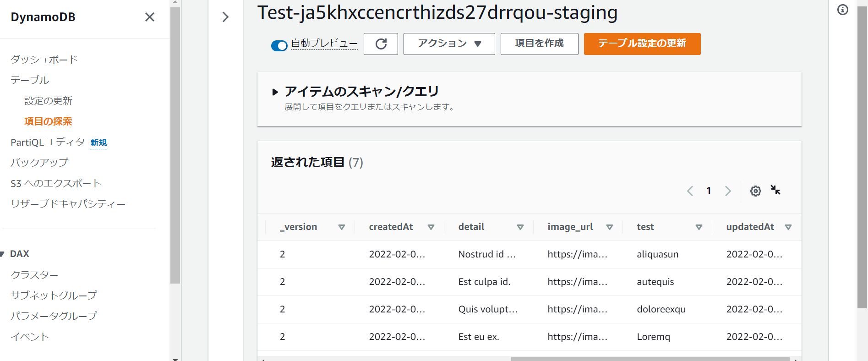Open サブネットグループ under DAX
The height and width of the screenshot is (361, 868).
pos(54,295)
